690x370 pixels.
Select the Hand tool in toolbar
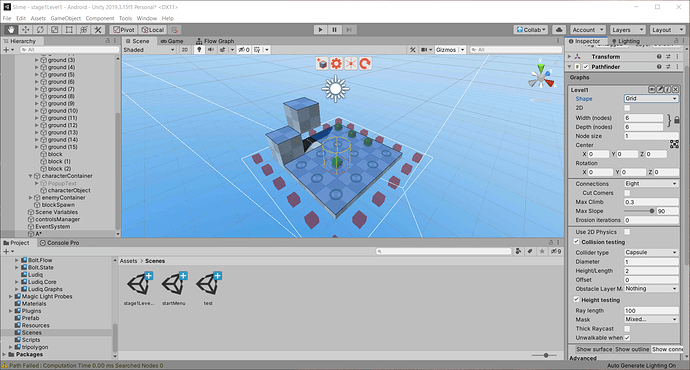(11, 29)
